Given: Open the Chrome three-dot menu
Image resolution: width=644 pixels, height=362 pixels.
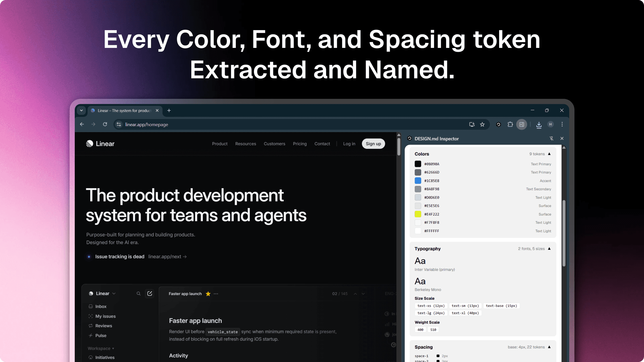Looking at the screenshot, I should point(562,124).
